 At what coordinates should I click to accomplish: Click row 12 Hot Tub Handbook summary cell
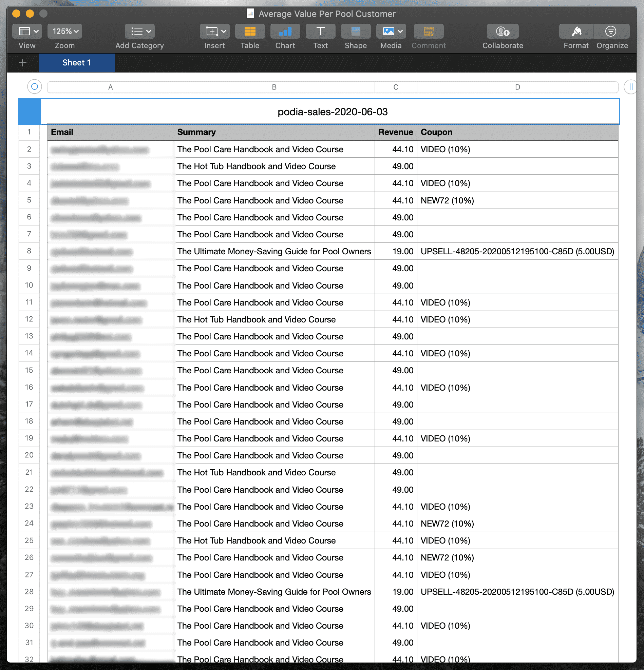[274, 320]
